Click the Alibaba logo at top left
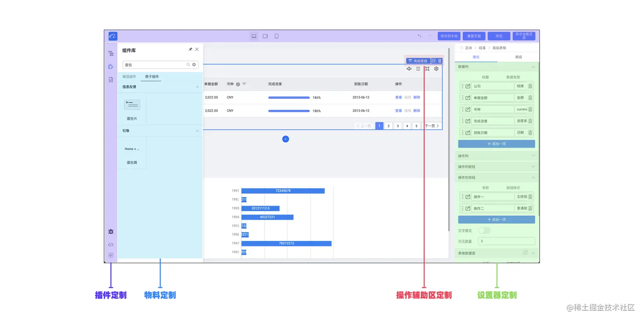Viewport: 644px width, 321px height. pos(112,36)
